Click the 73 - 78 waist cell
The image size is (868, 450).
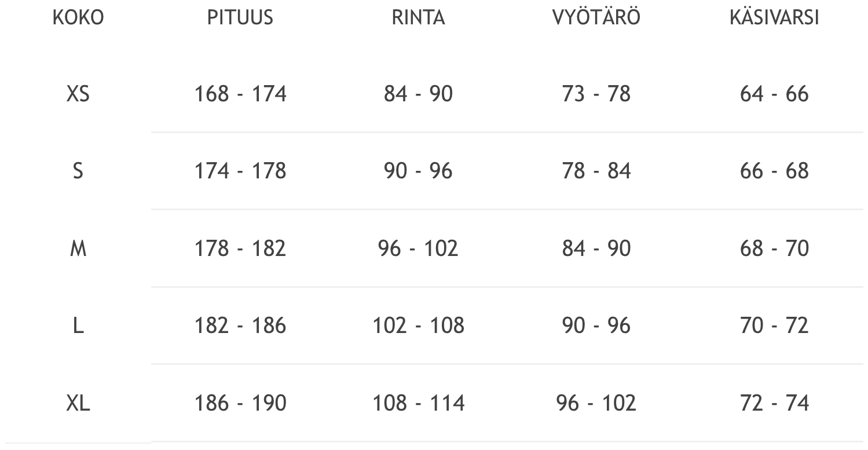596,94
